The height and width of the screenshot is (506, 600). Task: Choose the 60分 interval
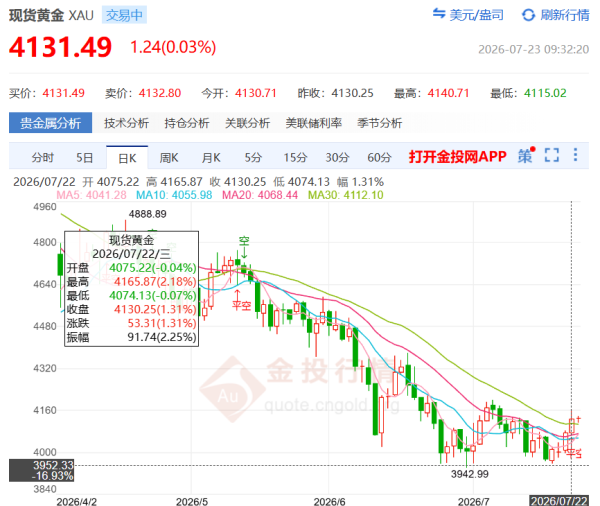[379, 157]
